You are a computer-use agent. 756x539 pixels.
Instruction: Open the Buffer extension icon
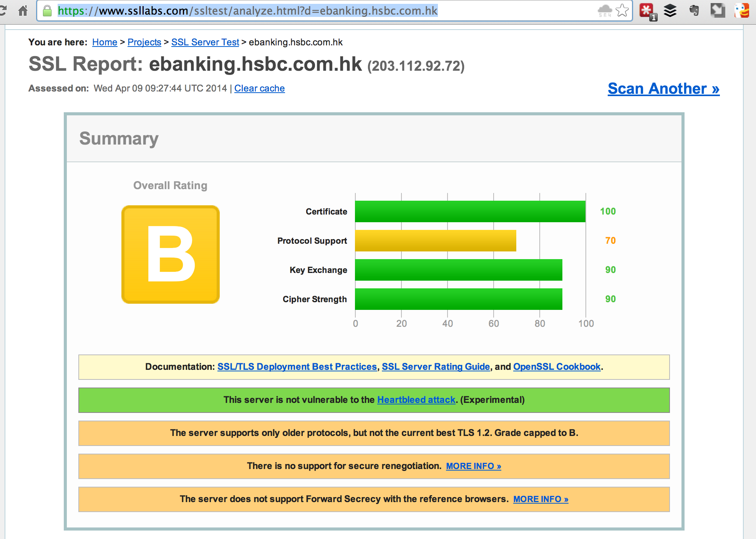coord(670,11)
